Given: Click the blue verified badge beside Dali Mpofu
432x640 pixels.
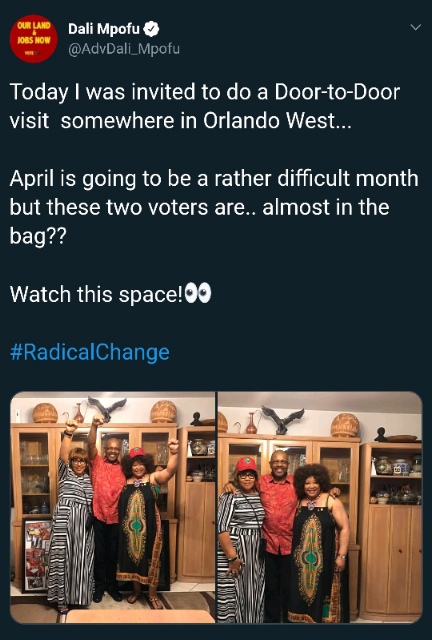Looking at the screenshot, I should 152,29.
